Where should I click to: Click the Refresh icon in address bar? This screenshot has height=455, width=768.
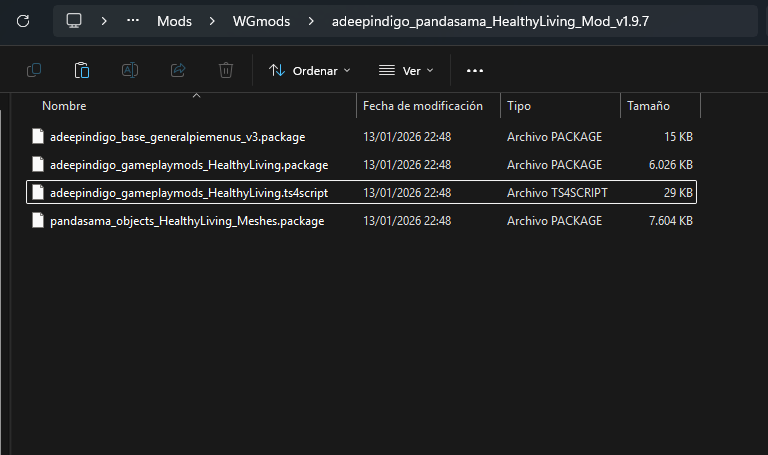click(x=23, y=20)
